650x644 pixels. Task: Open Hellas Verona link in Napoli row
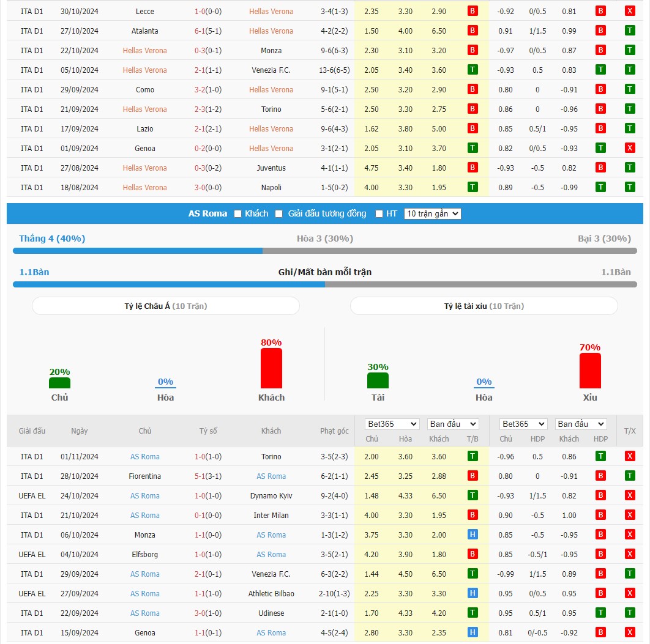click(x=144, y=188)
